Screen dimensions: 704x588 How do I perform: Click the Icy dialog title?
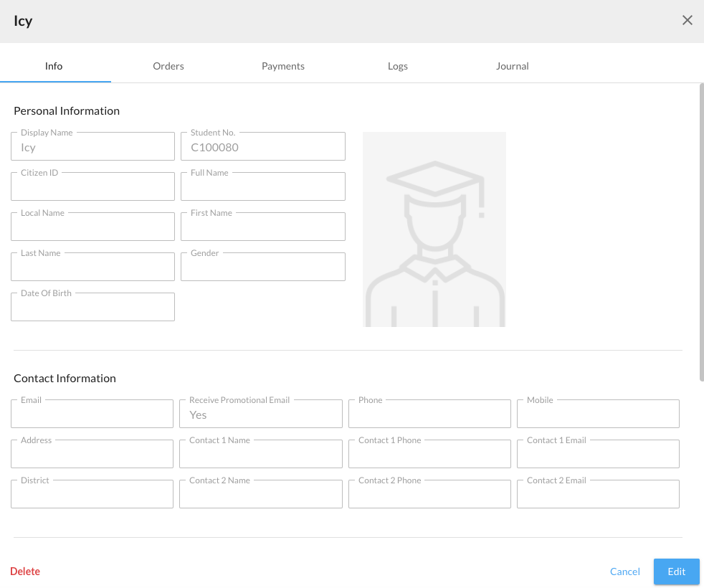click(23, 21)
